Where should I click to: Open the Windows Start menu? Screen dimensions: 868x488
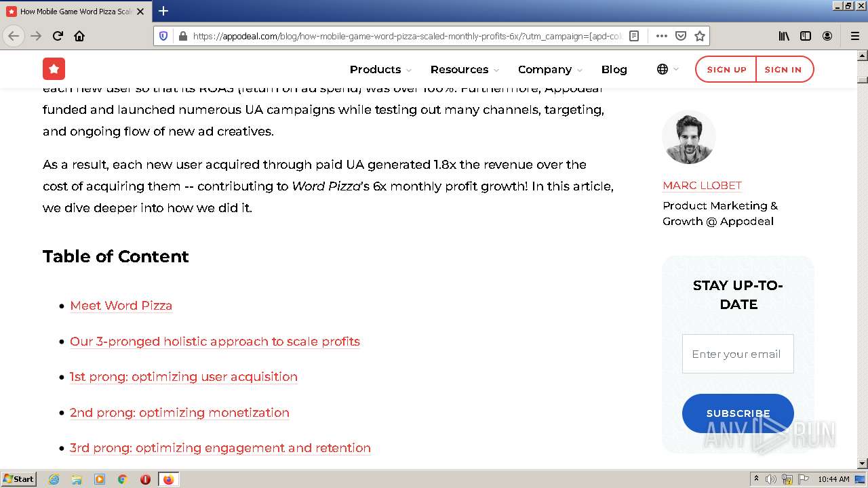coord(19,479)
